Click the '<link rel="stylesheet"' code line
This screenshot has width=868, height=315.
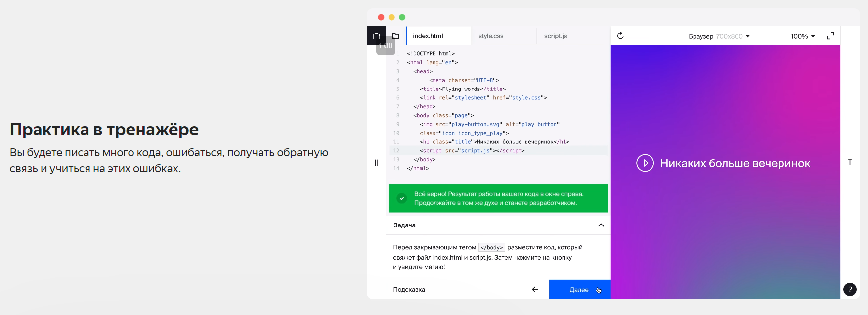point(483,98)
